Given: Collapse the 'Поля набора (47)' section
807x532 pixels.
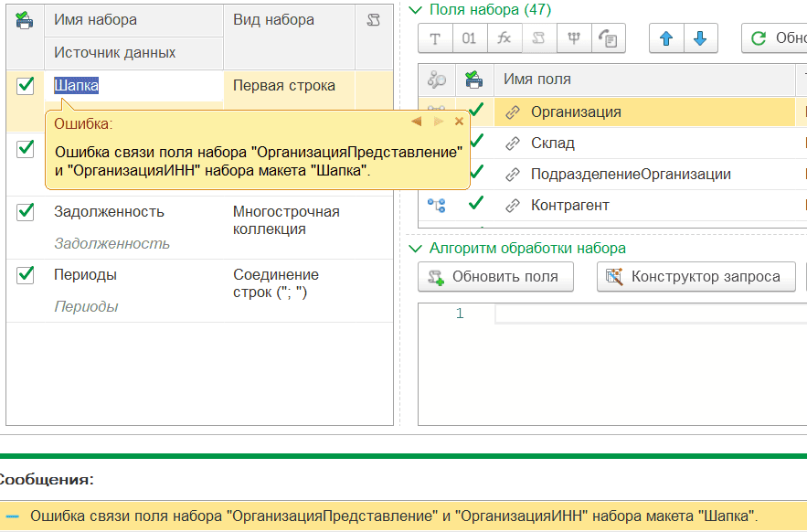Looking at the screenshot, I should [417, 10].
